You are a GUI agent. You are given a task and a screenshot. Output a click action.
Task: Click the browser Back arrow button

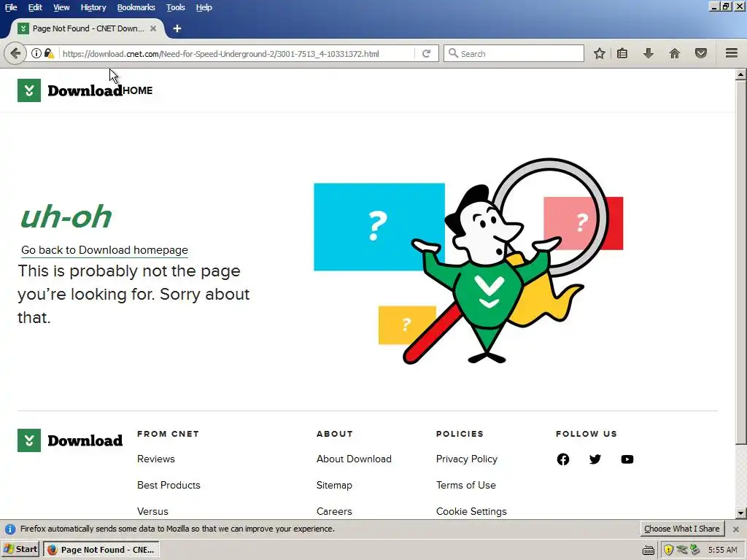[x=15, y=53]
